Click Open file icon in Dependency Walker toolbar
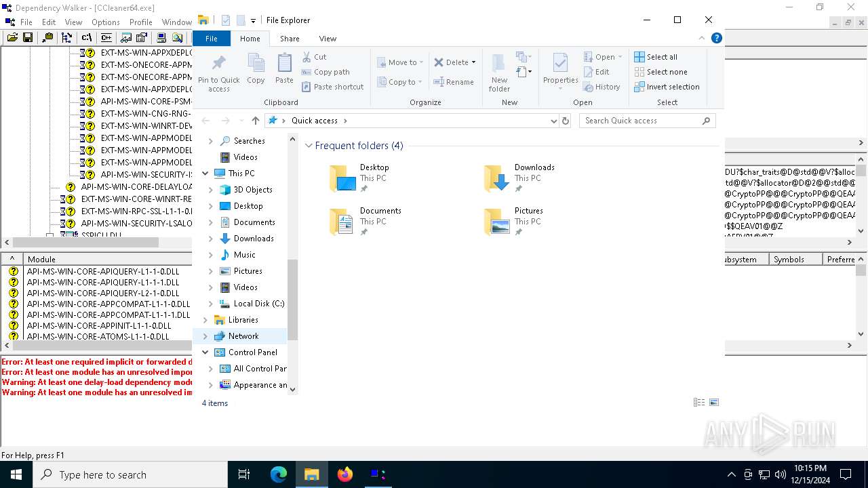The width and height of the screenshot is (868, 488). point(12,38)
